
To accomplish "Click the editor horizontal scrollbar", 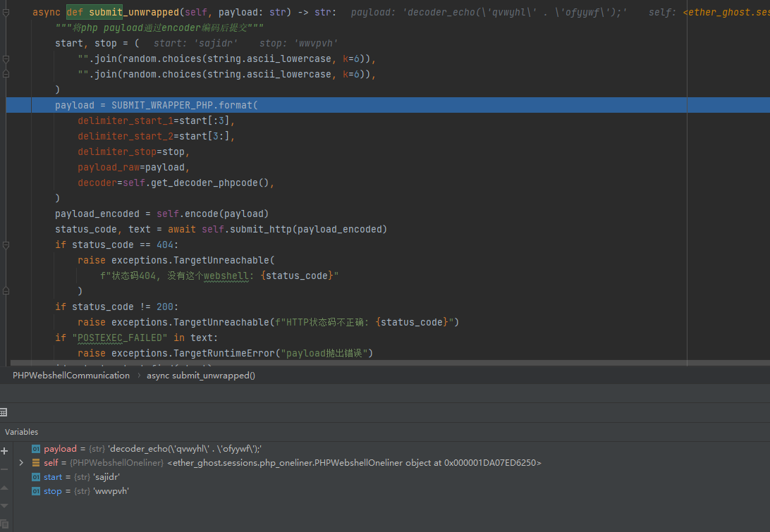I will coord(390,363).
